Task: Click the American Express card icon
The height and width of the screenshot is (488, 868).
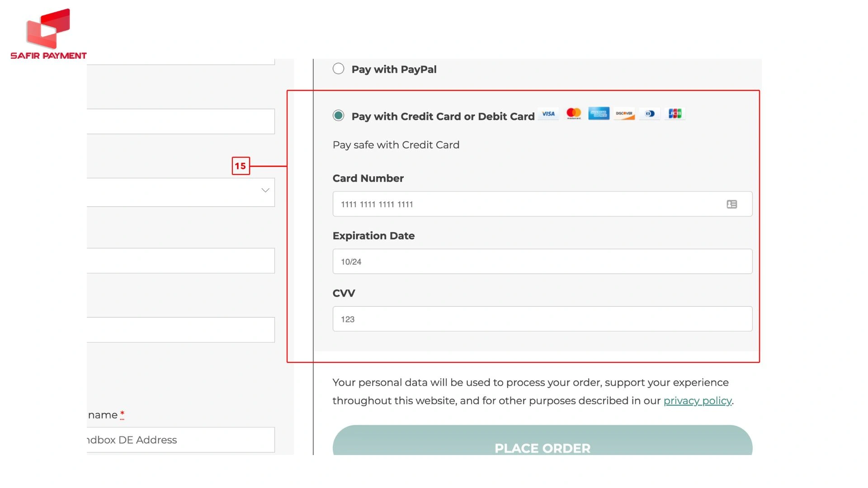Action: (x=599, y=114)
